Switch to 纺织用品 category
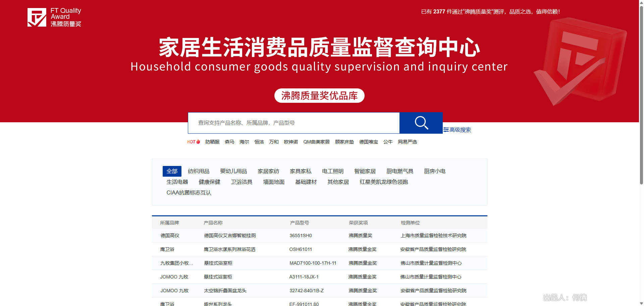Viewport: 644px width, 306px height. (x=199, y=171)
